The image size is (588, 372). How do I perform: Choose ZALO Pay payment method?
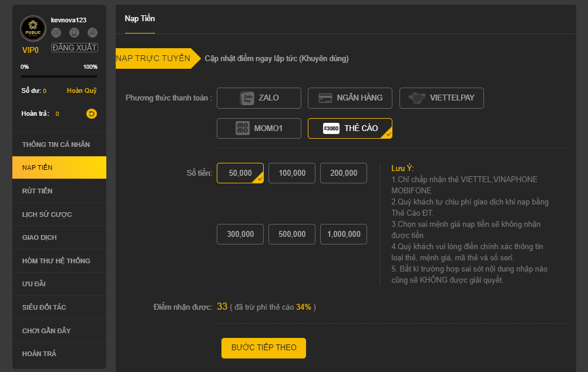(x=258, y=98)
